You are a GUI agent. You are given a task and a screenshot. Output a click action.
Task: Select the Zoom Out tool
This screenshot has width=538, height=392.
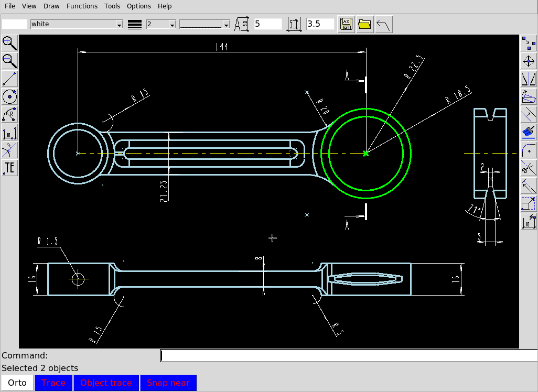click(x=9, y=61)
